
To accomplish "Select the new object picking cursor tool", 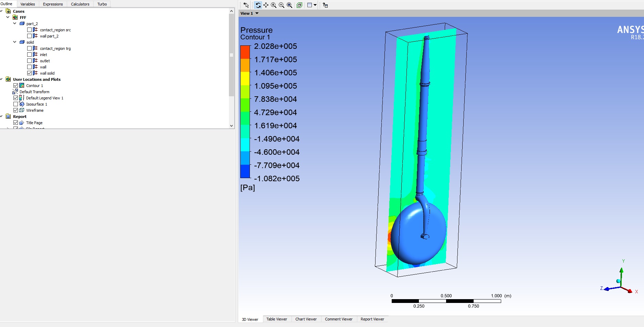I will click(x=246, y=5).
